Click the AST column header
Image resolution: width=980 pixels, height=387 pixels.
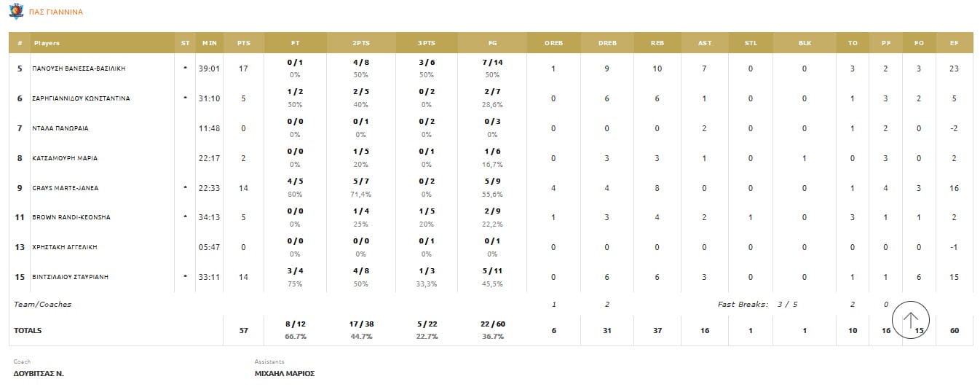click(704, 43)
